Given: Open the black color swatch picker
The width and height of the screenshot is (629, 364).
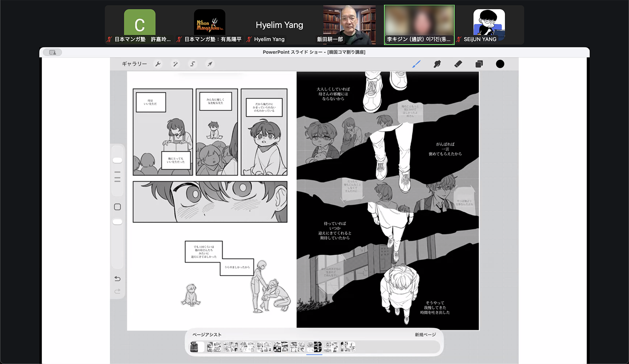Looking at the screenshot, I should tap(500, 64).
